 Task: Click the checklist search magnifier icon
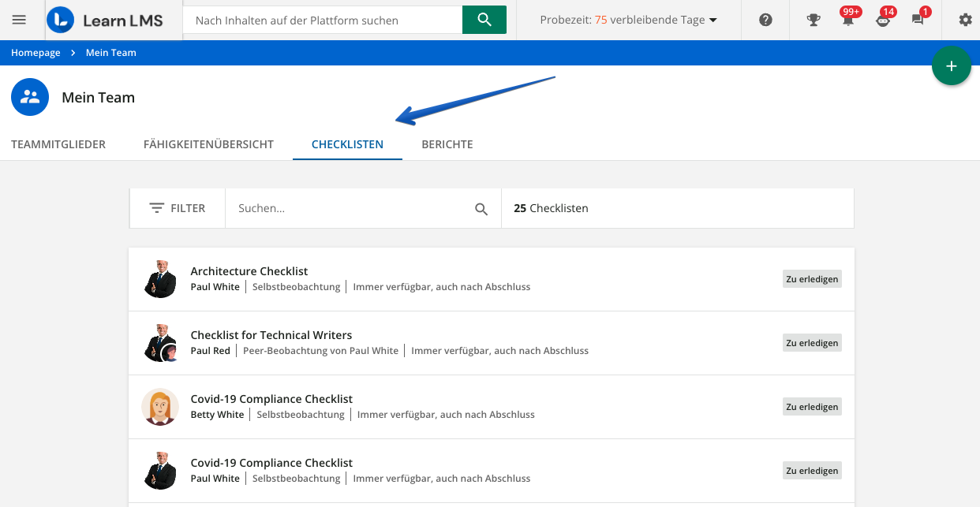(481, 209)
